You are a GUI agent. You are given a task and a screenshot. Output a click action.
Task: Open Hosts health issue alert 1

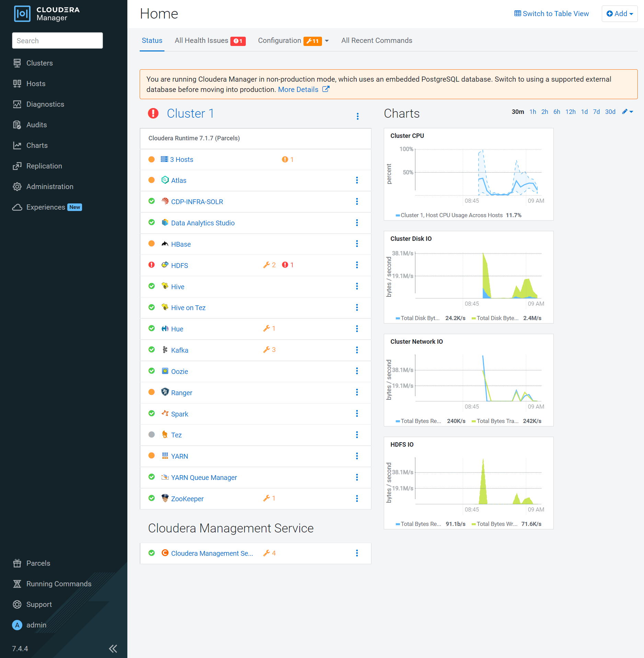(x=288, y=160)
